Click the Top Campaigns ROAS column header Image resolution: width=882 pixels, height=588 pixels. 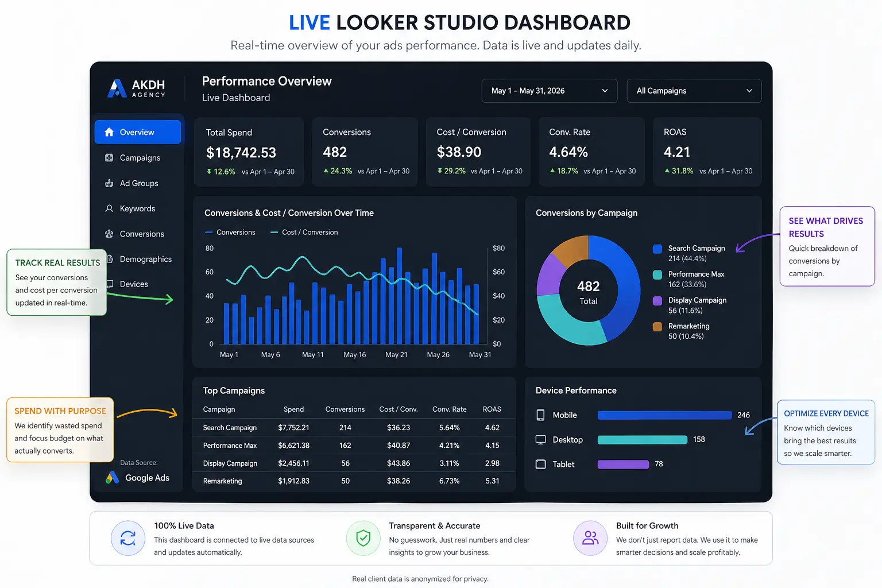[492, 409]
